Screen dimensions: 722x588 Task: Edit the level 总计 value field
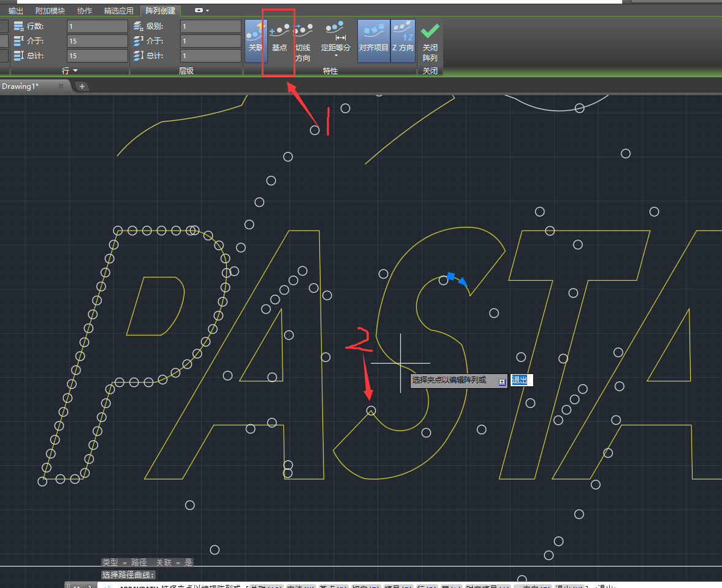(211, 56)
